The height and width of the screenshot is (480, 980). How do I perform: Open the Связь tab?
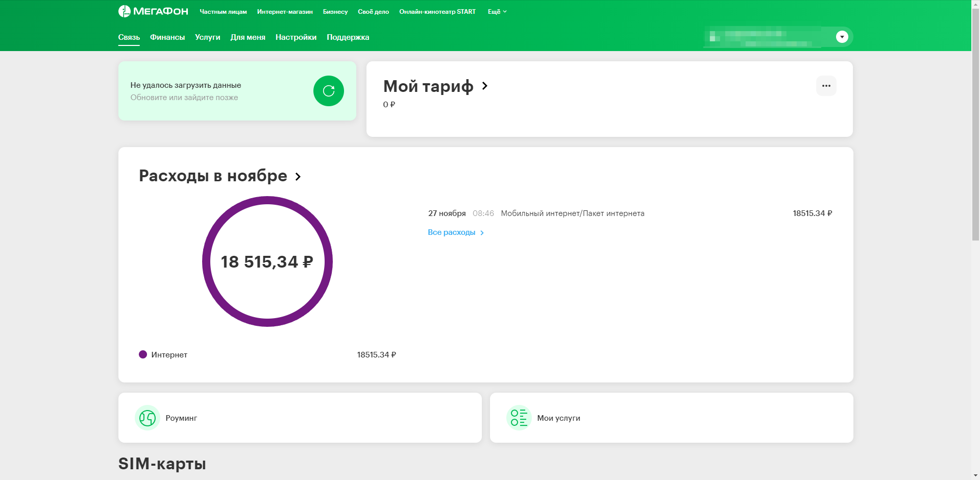click(x=129, y=37)
